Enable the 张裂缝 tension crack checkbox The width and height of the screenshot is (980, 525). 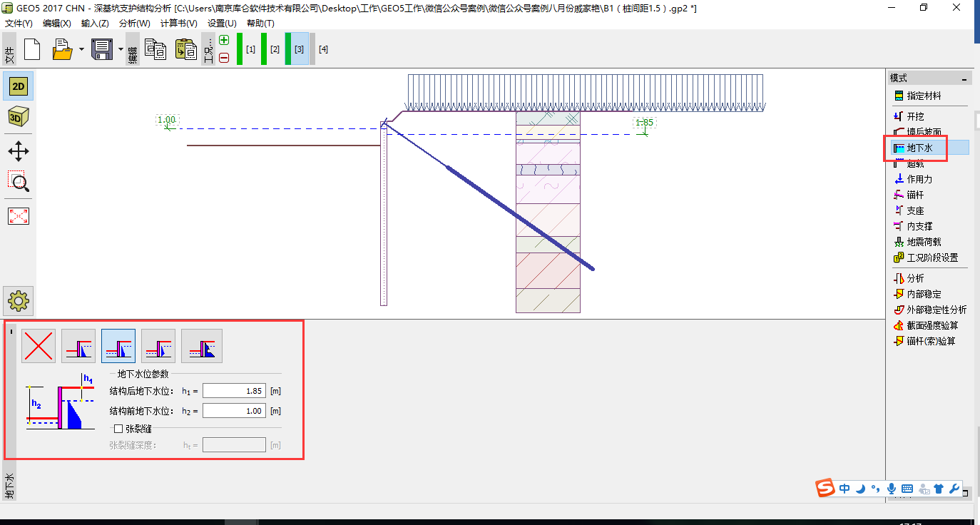tap(118, 429)
